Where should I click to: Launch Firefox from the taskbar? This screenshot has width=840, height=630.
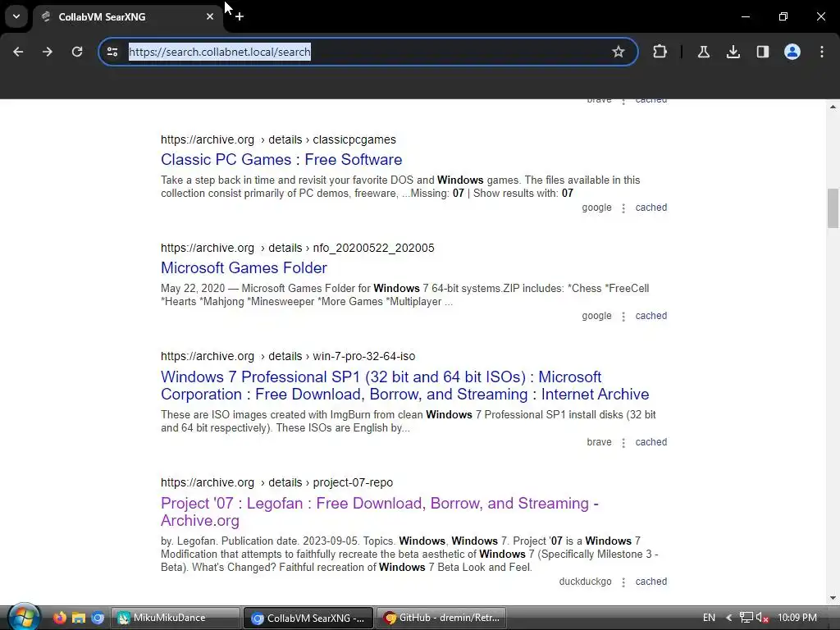click(x=59, y=618)
